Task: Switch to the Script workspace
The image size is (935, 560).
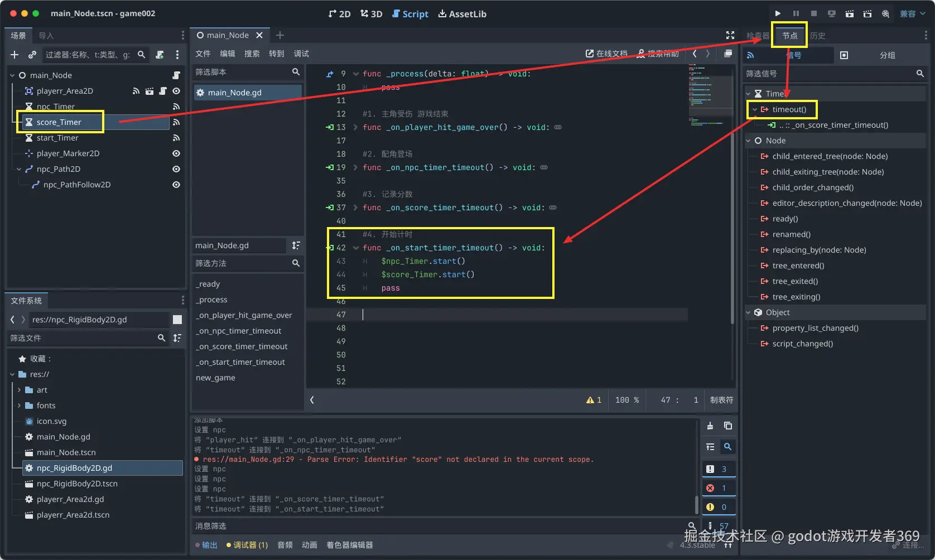Action: pyautogui.click(x=410, y=14)
